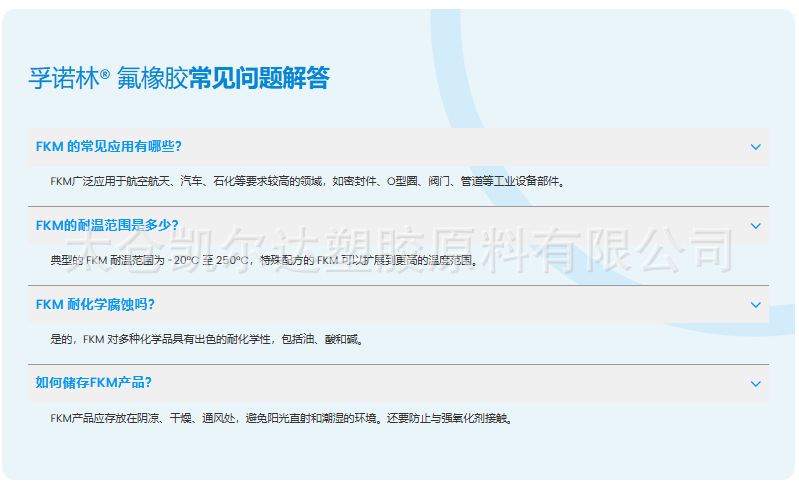
Task: Click the question 'FKM的耐温范围是多少?'
Action: coord(107,225)
